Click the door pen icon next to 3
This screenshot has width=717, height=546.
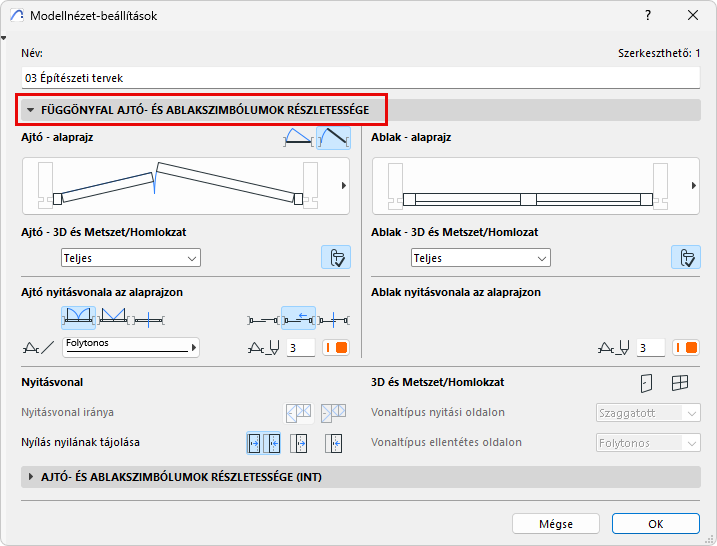tap(263, 348)
